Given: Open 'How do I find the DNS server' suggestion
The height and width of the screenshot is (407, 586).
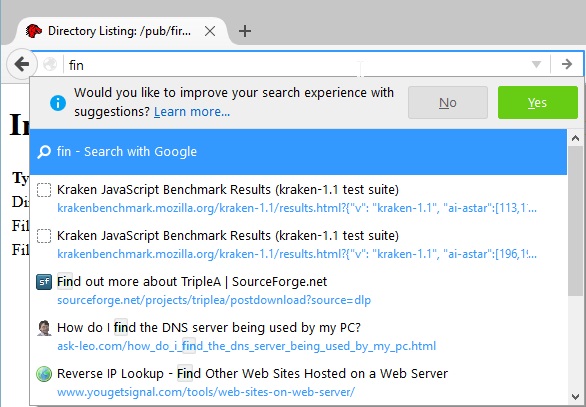Looking at the screenshot, I should tap(298, 336).
